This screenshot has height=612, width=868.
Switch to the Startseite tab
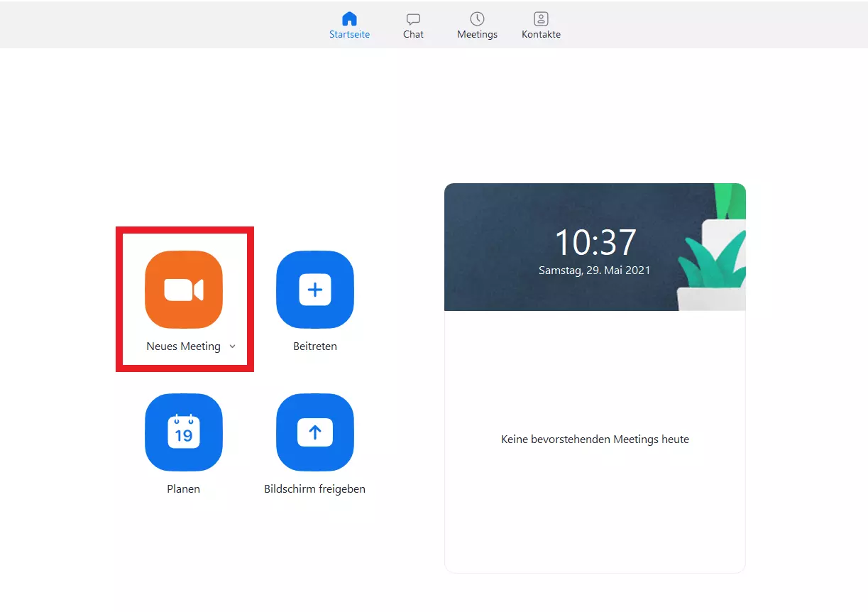[x=349, y=25]
